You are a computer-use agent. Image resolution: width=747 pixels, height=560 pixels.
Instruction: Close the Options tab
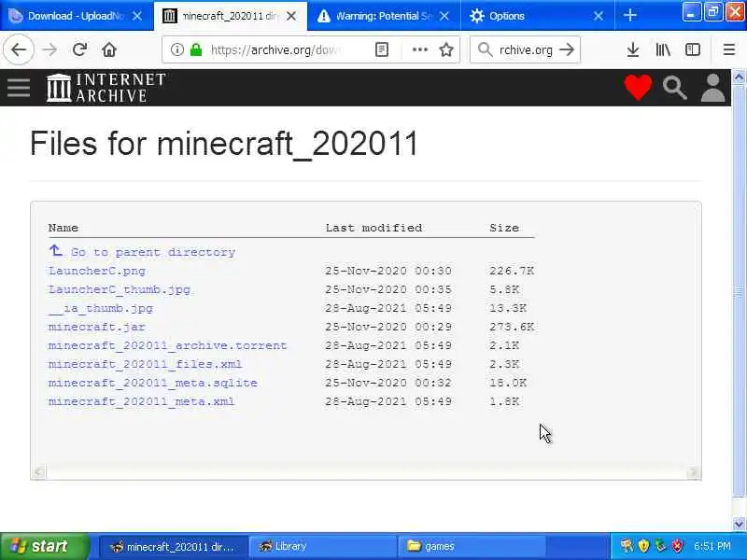point(599,16)
